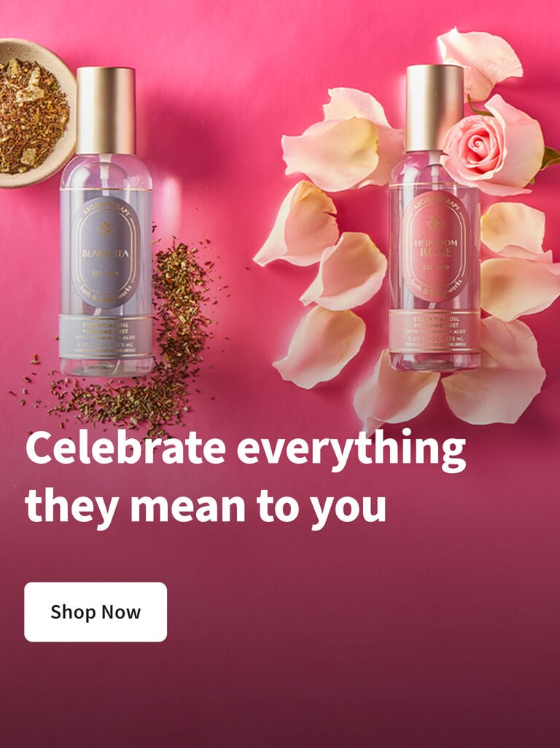Screen dimensions: 560x748
Task: Click the word "everything" in the headline
Action: [x=351, y=450]
